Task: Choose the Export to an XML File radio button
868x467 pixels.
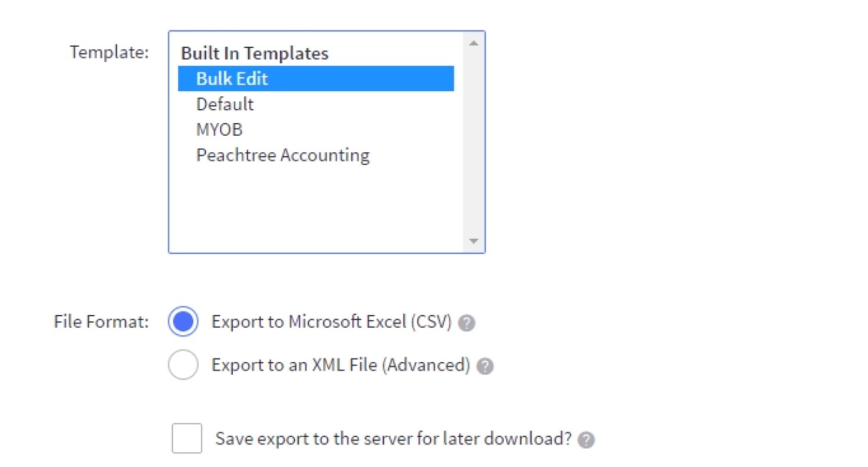Action: point(183,365)
